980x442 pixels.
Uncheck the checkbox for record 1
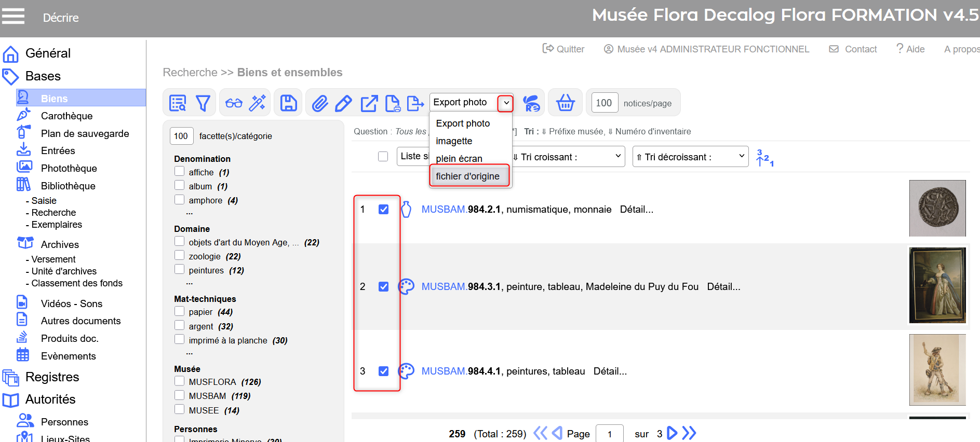383,210
